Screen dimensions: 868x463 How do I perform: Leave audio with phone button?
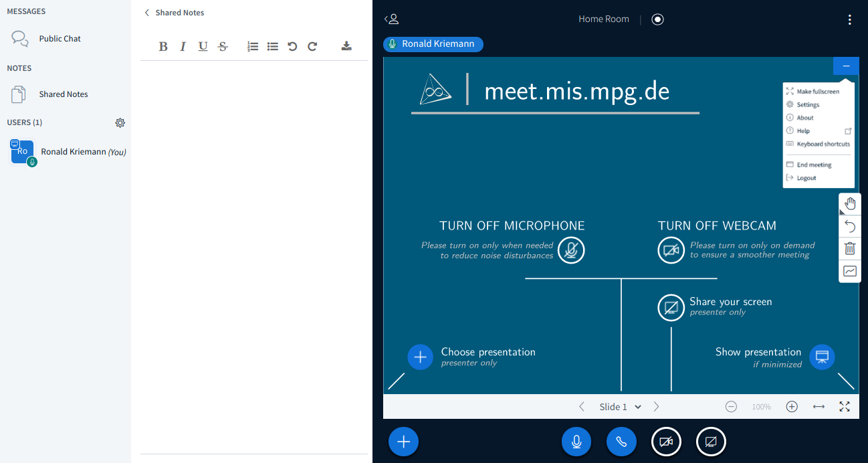click(621, 442)
